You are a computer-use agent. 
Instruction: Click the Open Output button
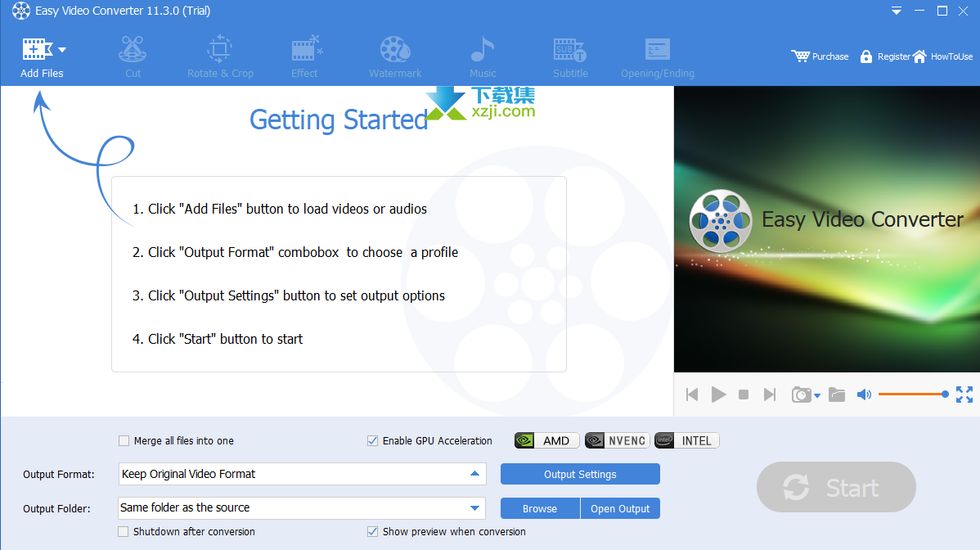pos(620,508)
